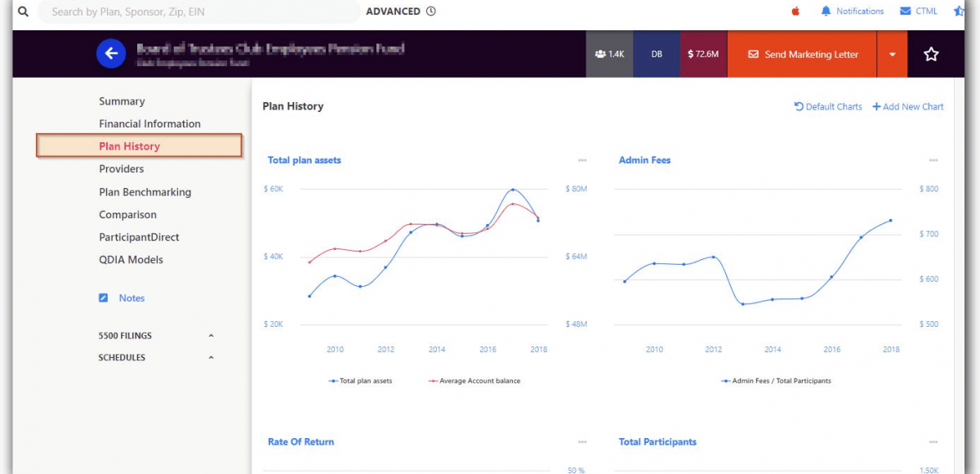
Task: Toggle Admin Fees / Total Participants legend
Action: [776, 381]
